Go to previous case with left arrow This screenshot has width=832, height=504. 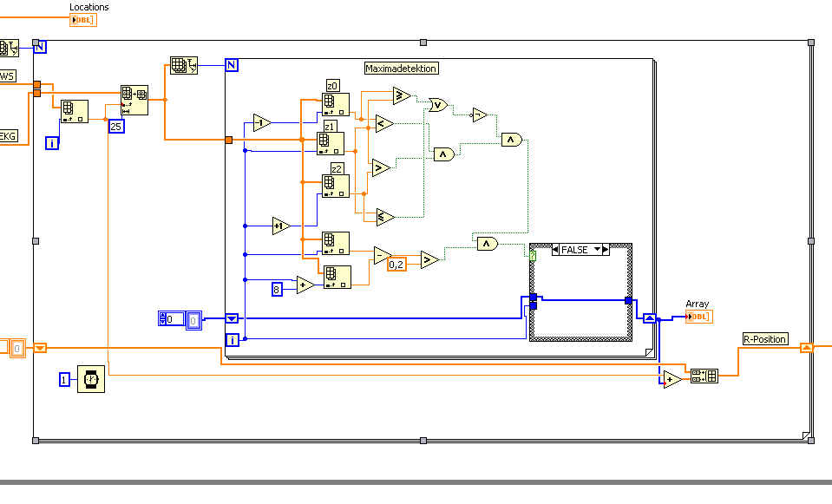coord(555,249)
